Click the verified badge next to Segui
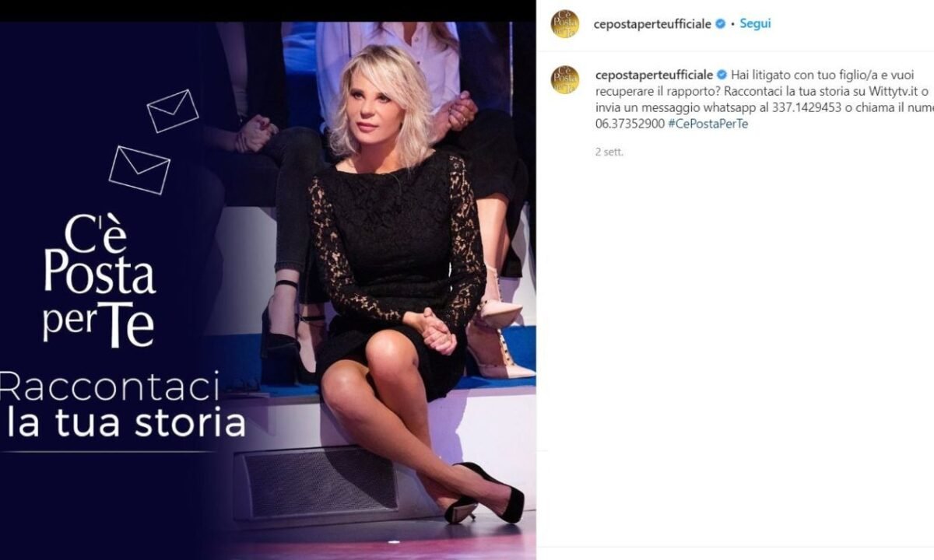Screen dimensions: 934x560 (720, 24)
